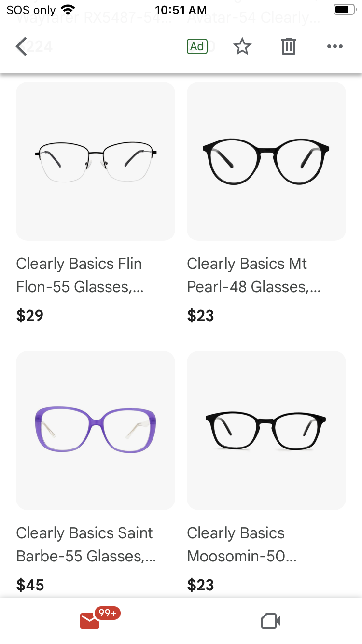The height and width of the screenshot is (644, 362).
Task: Tap Clearly Basics Moosomin-50 title
Action: coord(242,545)
